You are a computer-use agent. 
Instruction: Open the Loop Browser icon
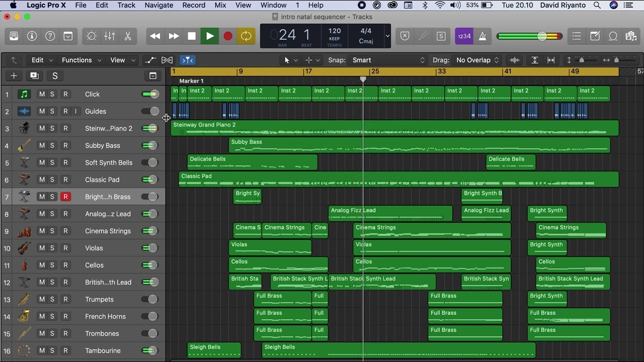[613, 36]
